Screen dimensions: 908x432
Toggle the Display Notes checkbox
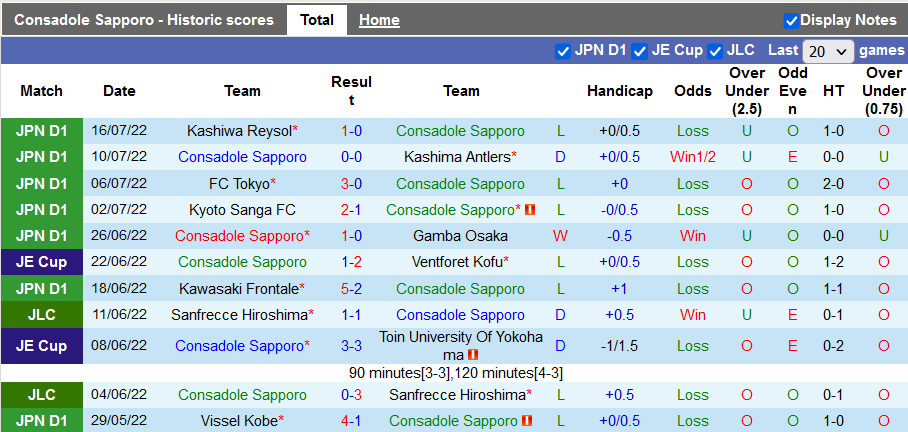(x=791, y=21)
